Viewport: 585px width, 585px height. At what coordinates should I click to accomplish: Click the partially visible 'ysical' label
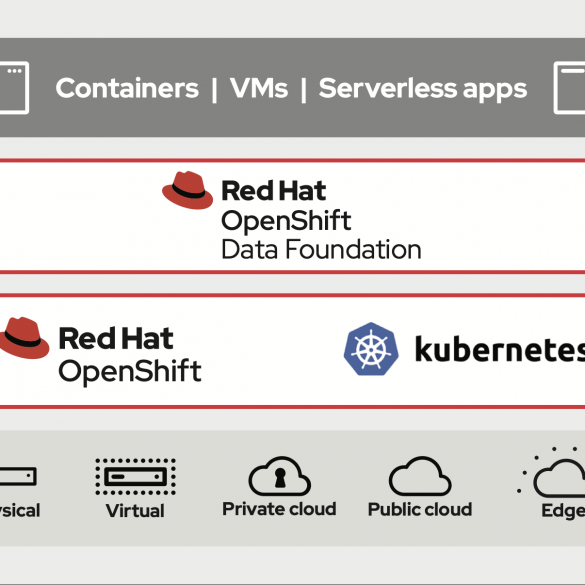point(20,511)
